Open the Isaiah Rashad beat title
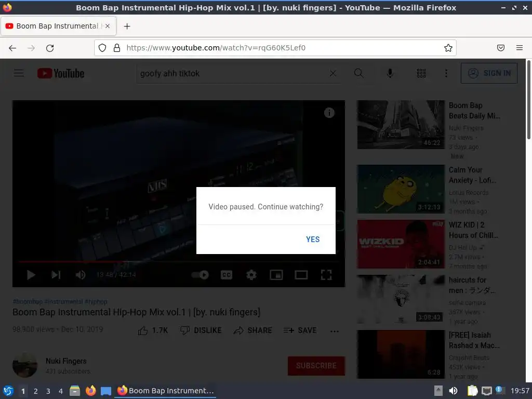The width and height of the screenshot is (532, 399). pyautogui.click(x=474, y=340)
